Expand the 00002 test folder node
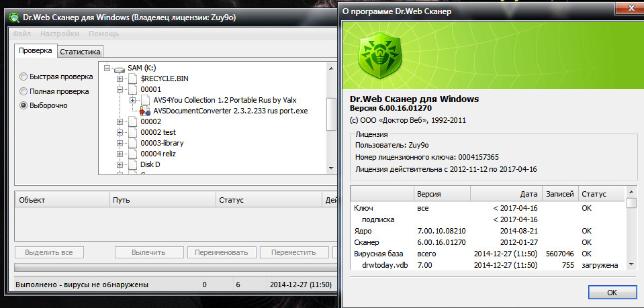 pos(120,132)
